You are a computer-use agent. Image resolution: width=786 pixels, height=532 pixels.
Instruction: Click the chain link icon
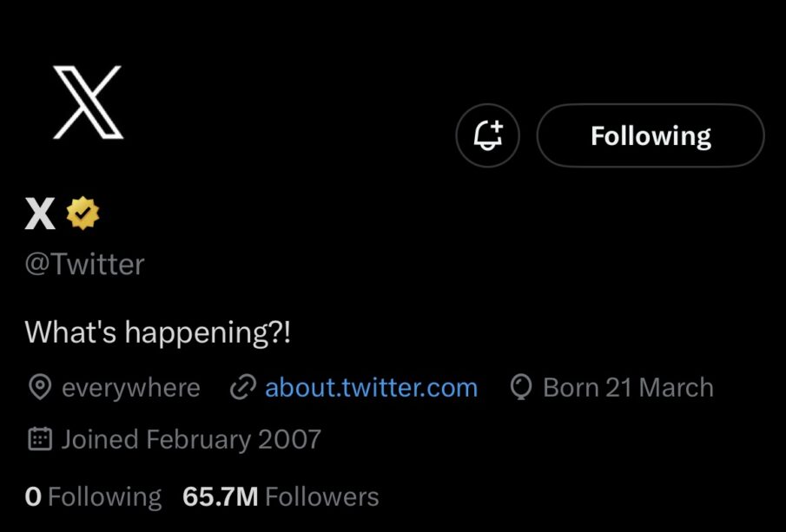(241, 388)
